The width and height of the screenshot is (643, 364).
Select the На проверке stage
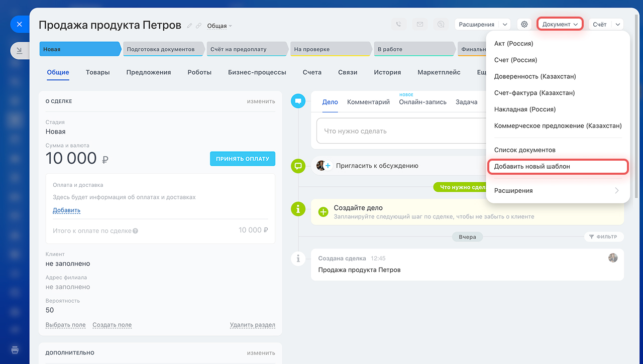point(332,49)
